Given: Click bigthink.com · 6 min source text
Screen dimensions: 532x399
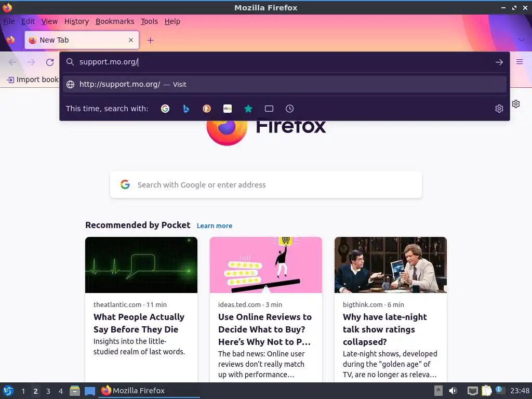Looking at the screenshot, I should pyautogui.click(x=373, y=304).
